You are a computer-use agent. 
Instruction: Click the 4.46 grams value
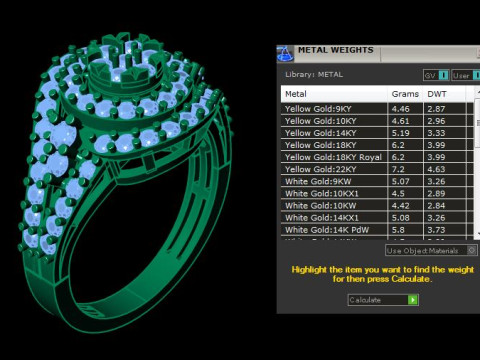[400, 109]
